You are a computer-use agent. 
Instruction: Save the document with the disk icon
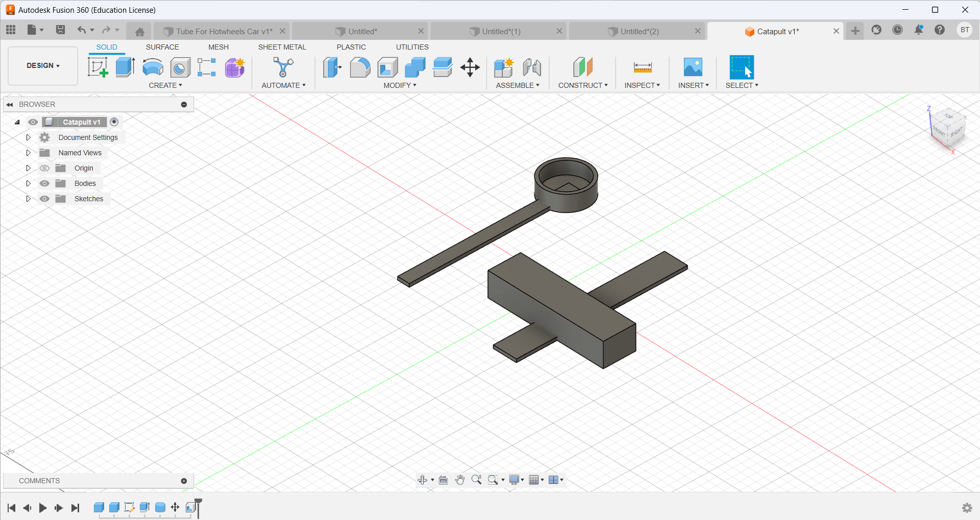coord(60,30)
